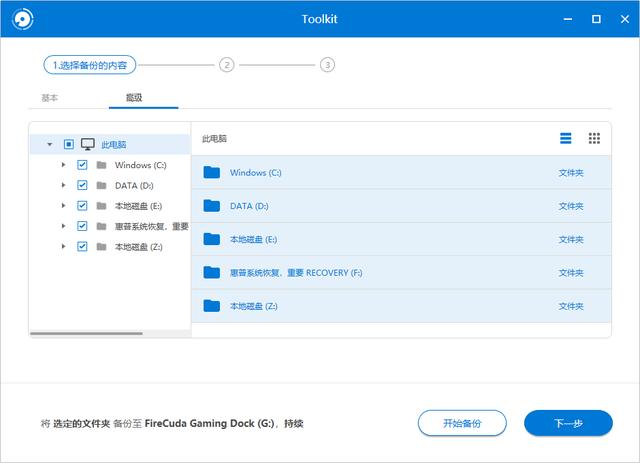Maximize the Toolkit window
The width and height of the screenshot is (640, 463).
click(x=596, y=19)
